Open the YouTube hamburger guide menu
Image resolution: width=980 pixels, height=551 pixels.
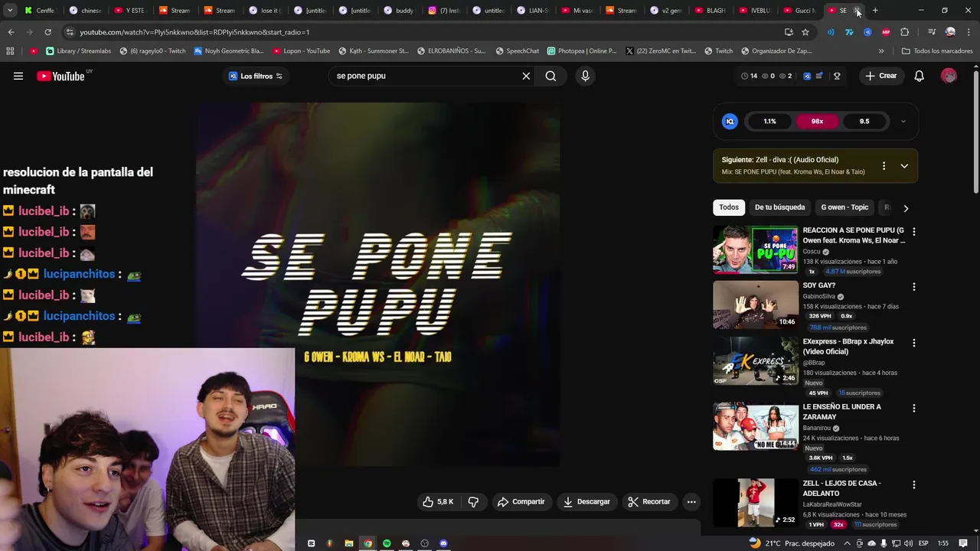18,76
